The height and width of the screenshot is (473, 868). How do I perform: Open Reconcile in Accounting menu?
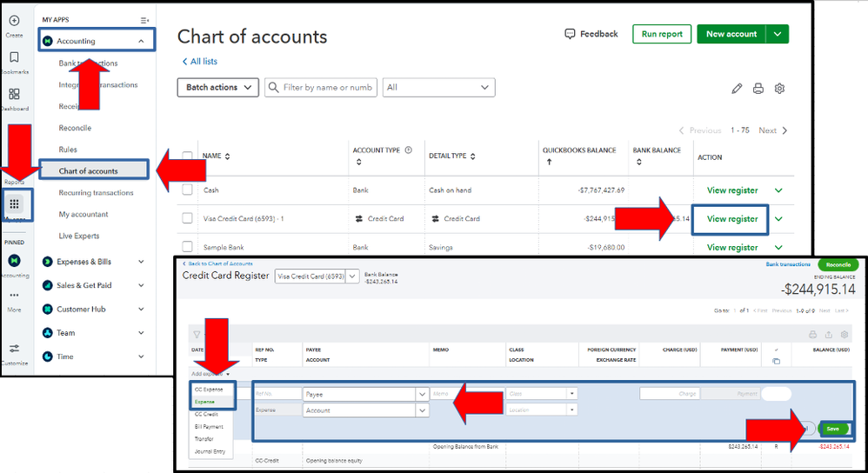pos(75,128)
